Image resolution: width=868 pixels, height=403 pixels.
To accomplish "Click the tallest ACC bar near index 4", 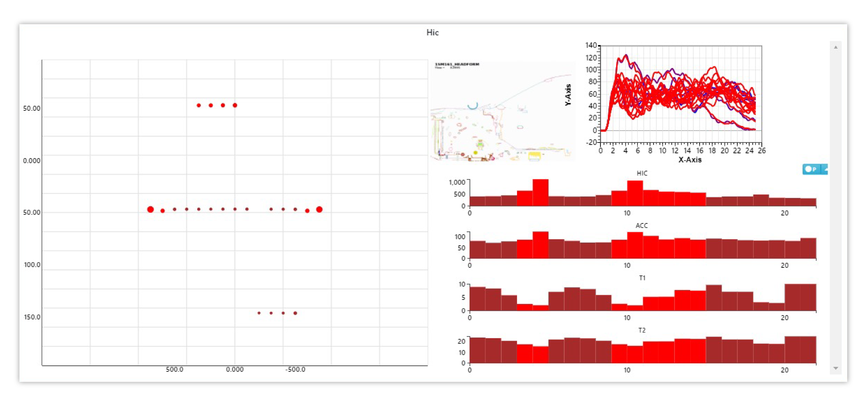I will tap(540, 245).
